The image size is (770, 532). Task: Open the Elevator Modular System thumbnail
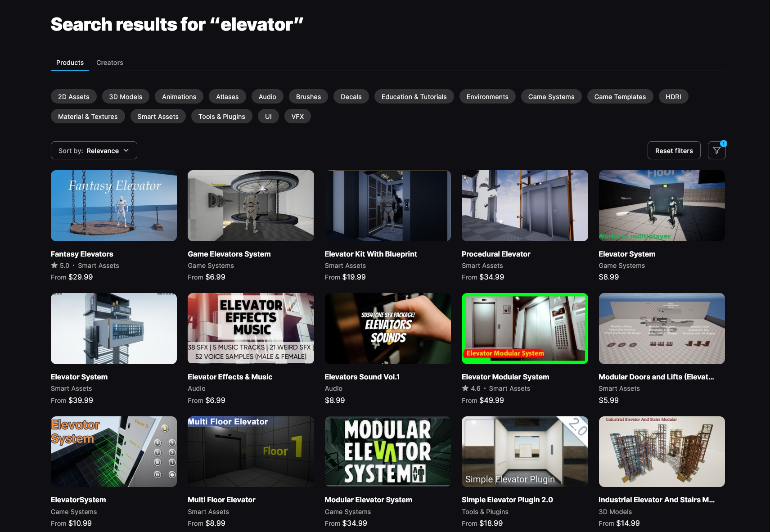point(525,329)
